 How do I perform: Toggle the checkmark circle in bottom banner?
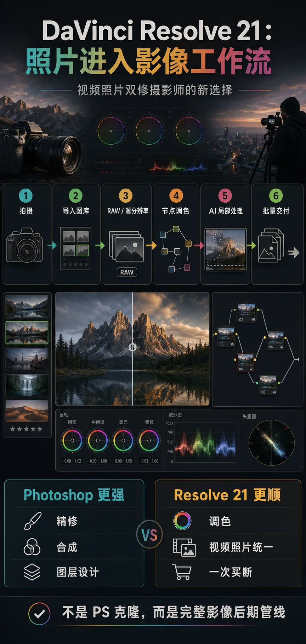point(39,613)
